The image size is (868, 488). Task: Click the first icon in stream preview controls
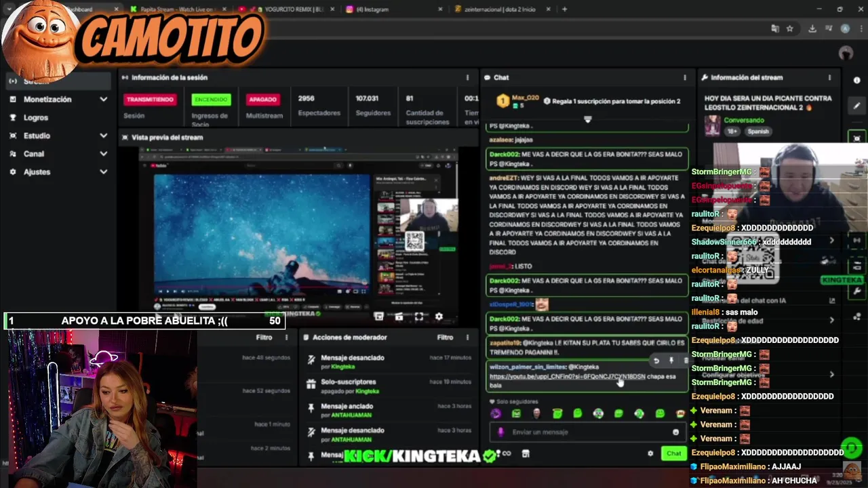(379, 317)
